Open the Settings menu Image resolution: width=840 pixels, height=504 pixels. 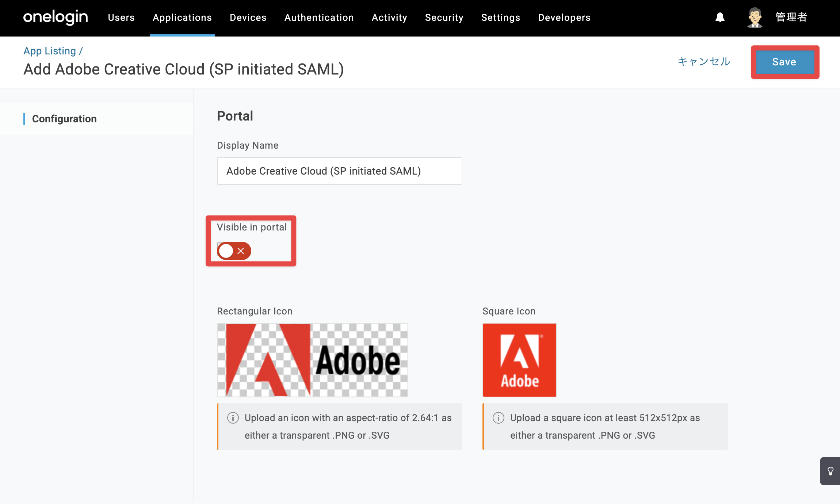point(501,18)
